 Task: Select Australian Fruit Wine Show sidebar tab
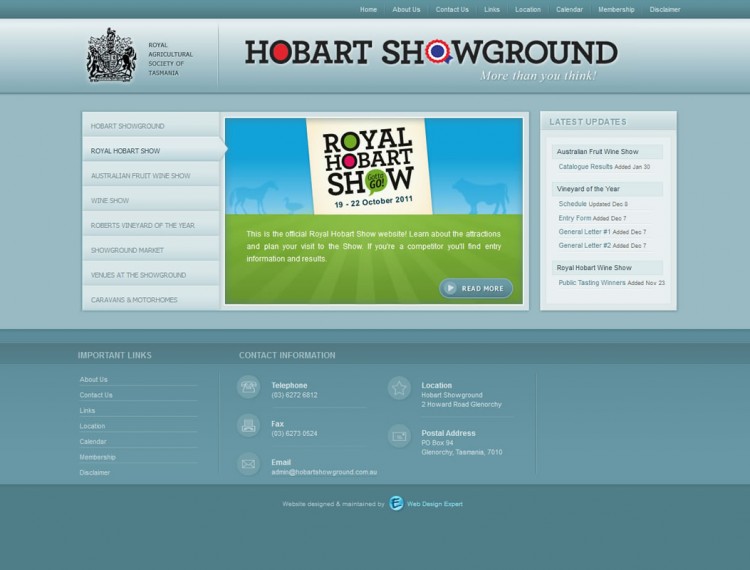tap(151, 175)
